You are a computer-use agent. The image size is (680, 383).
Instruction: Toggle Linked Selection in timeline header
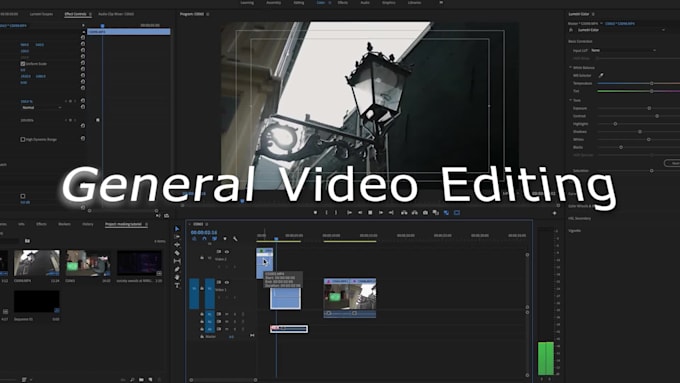[215, 239]
